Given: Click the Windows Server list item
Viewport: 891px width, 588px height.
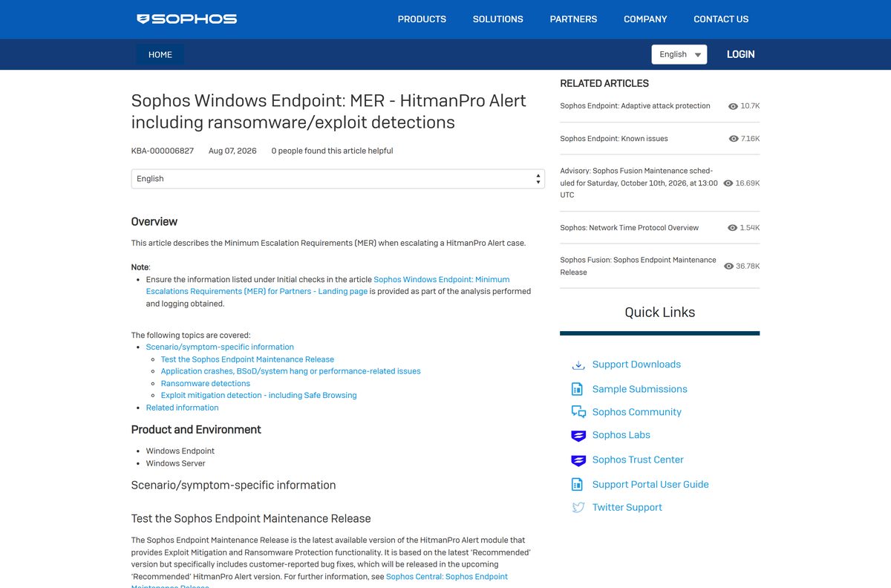Looking at the screenshot, I should coord(175,463).
